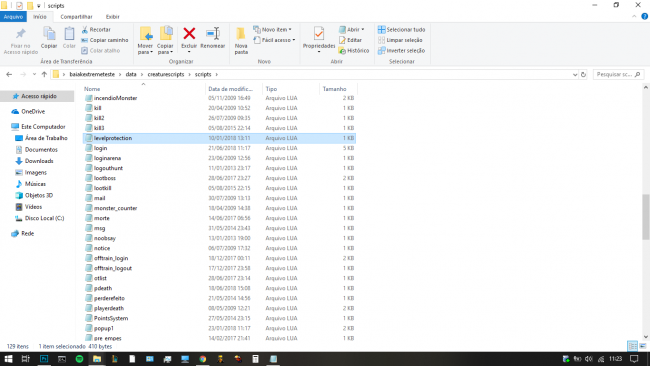Select the login file

(220, 148)
